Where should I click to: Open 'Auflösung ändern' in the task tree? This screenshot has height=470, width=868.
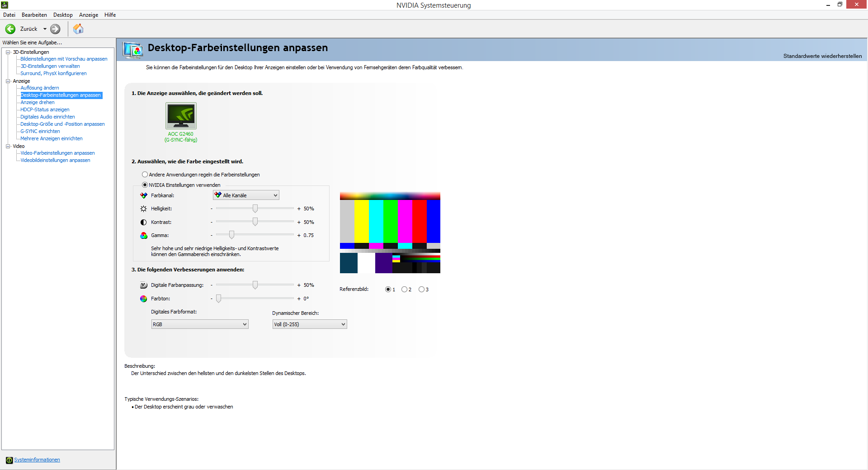coord(40,88)
